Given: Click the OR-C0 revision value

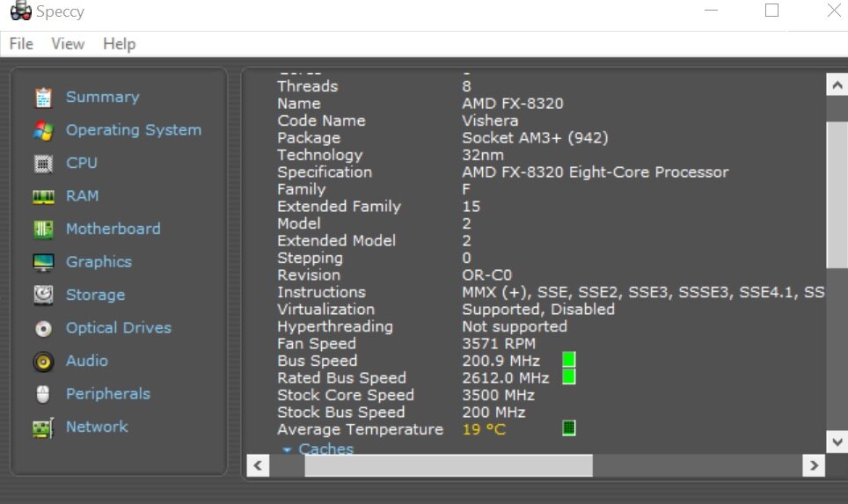Looking at the screenshot, I should point(486,275).
